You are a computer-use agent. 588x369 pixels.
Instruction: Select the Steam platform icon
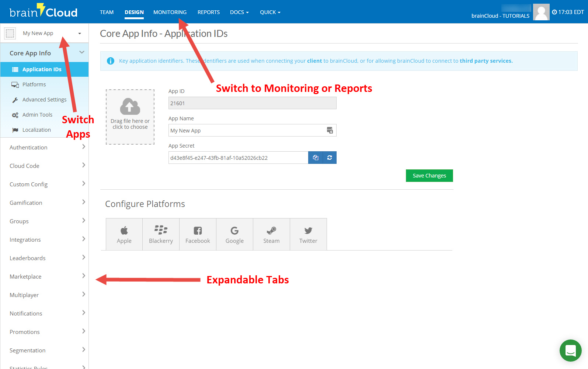pos(271,234)
